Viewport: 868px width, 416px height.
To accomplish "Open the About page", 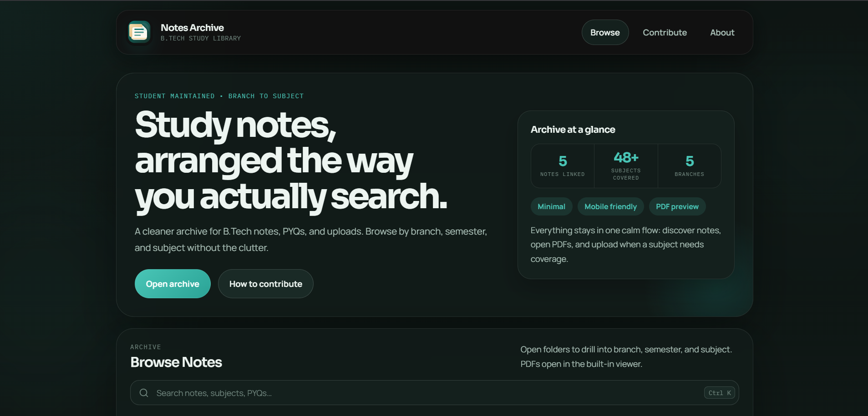I will point(722,32).
